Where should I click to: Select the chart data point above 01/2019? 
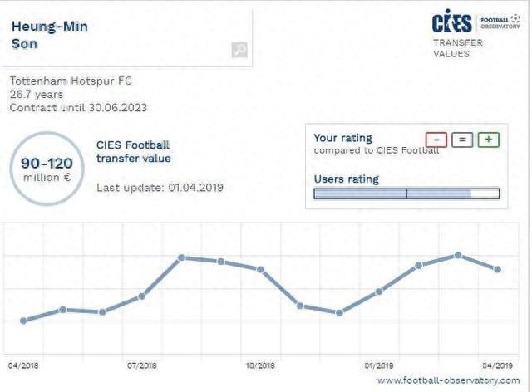coord(379,291)
